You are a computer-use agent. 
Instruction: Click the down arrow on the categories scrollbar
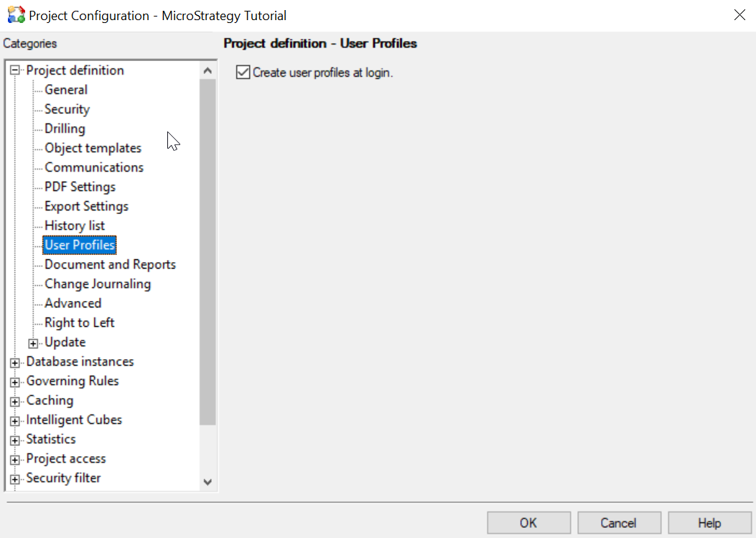pos(207,482)
